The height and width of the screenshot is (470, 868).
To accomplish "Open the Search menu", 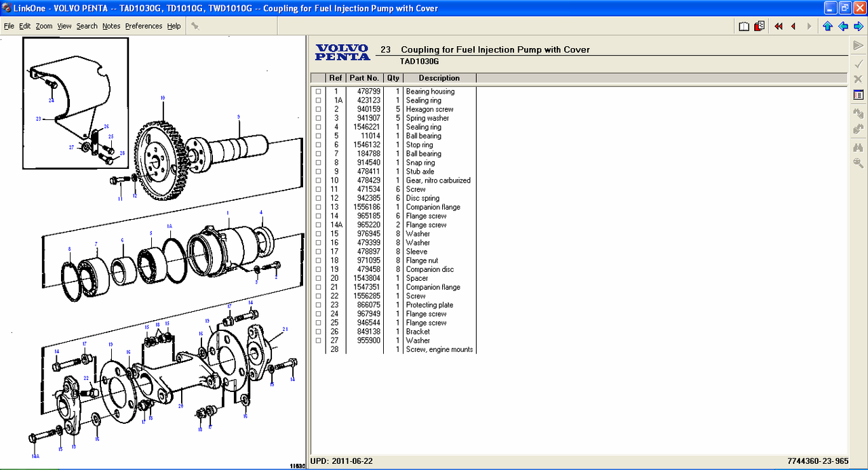I will click(x=87, y=26).
